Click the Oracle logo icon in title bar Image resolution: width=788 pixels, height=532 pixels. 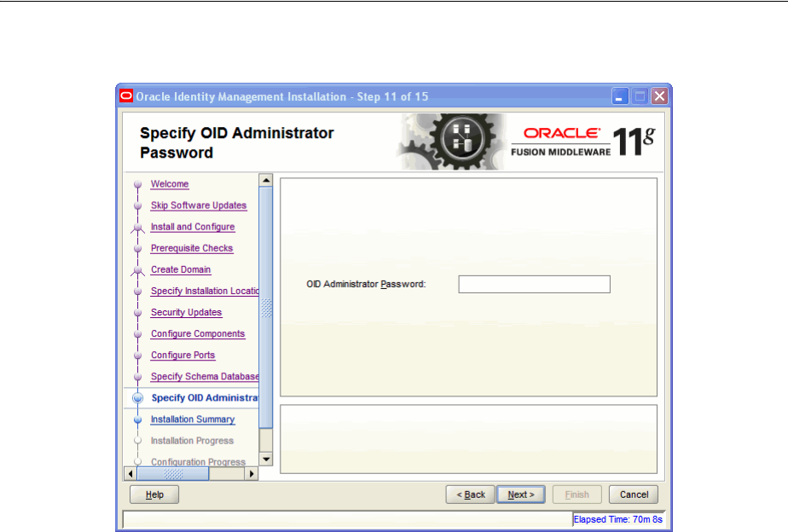126,96
